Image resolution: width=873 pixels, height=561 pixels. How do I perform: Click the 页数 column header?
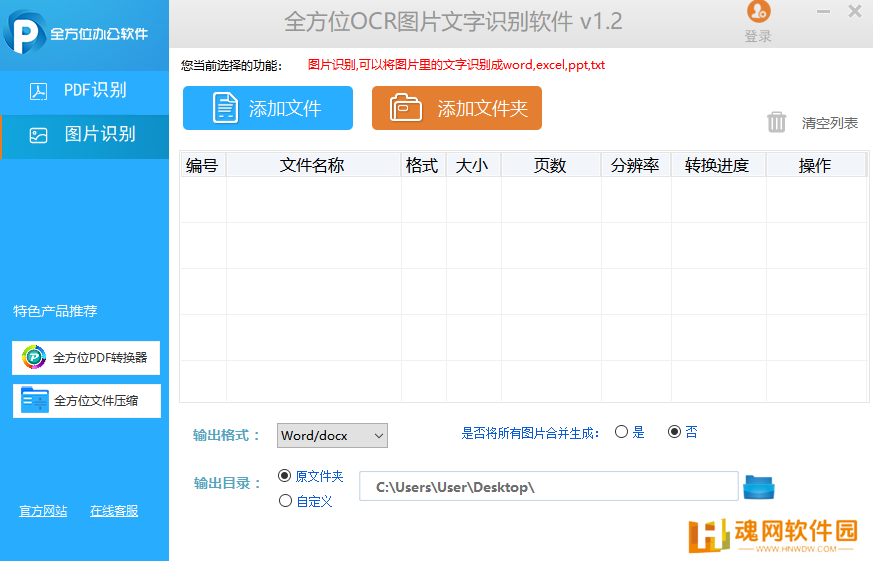(551, 165)
